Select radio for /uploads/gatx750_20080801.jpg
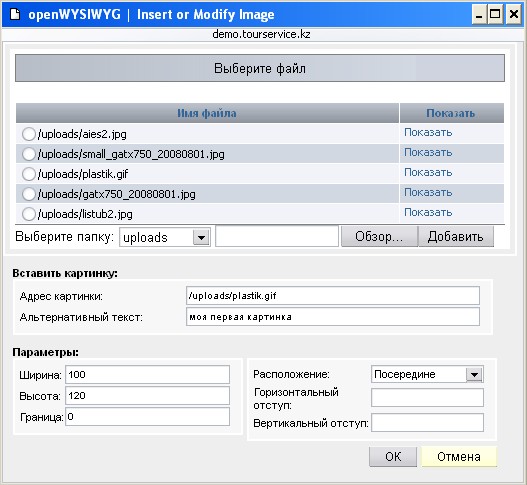This screenshot has height=485, width=527. (29, 194)
